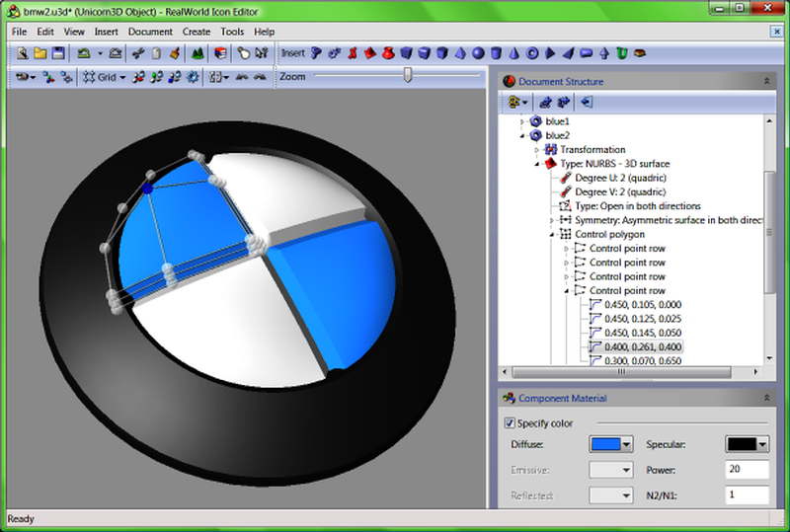Insert a wedge primitive
Image resolution: width=790 pixels, height=532 pixels.
tap(569, 53)
